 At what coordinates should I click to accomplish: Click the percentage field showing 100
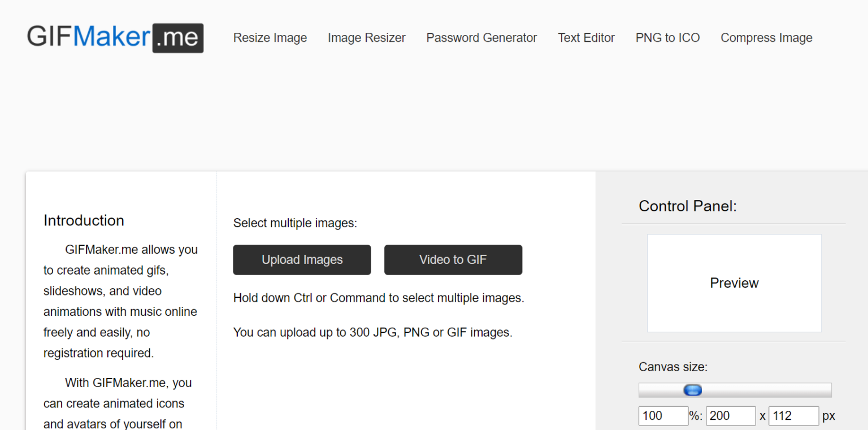click(663, 415)
